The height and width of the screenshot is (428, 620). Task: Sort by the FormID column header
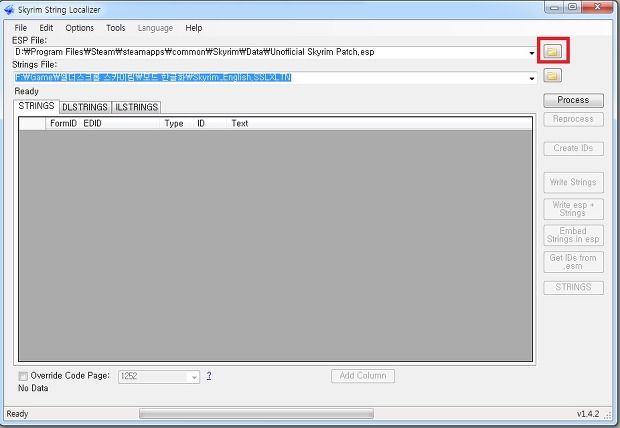[x=63, y=123]
